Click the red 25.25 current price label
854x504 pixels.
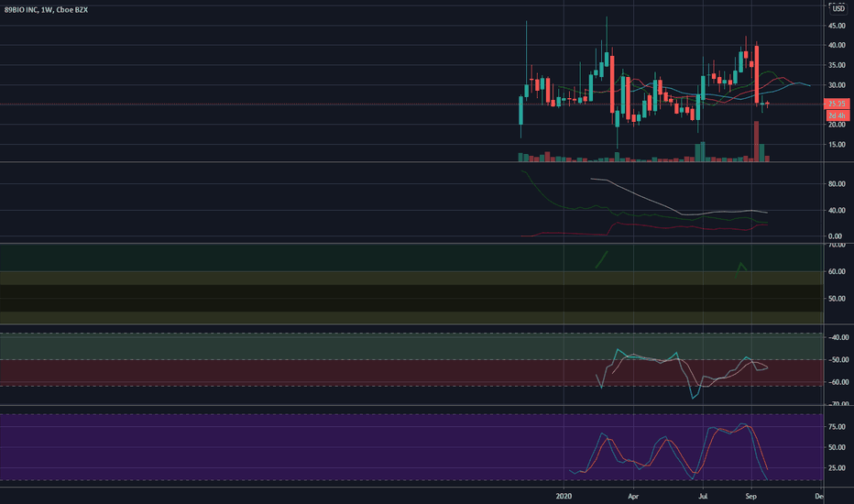tap(838, 104)
